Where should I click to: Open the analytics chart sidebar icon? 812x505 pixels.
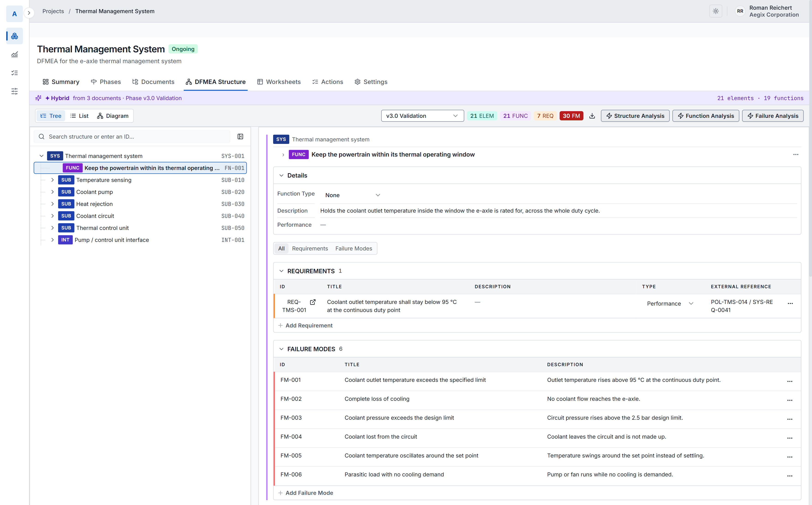(14, 54)
